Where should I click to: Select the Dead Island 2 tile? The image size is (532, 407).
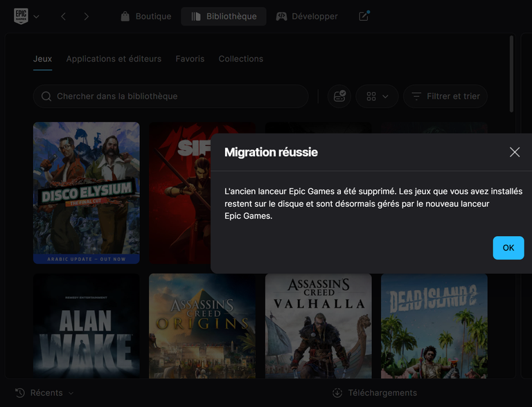[x=434, y=326]
